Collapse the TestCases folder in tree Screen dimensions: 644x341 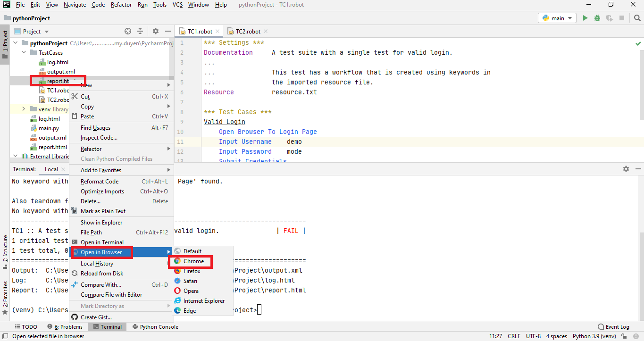(x=24, y=53)
